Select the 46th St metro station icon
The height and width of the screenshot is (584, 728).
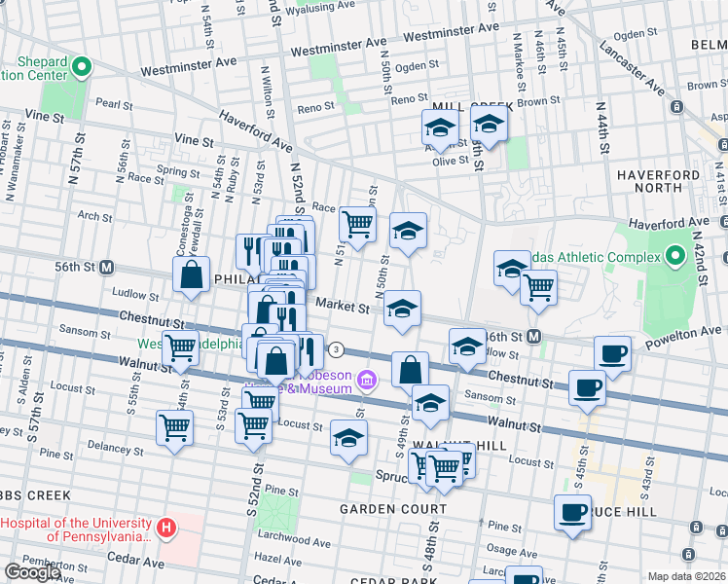(534, 337)
